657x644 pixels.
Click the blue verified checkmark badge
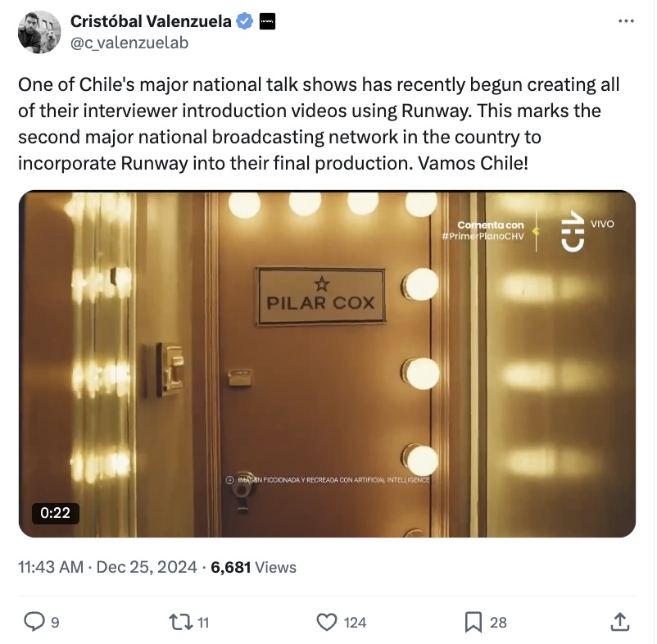[245, 21]
